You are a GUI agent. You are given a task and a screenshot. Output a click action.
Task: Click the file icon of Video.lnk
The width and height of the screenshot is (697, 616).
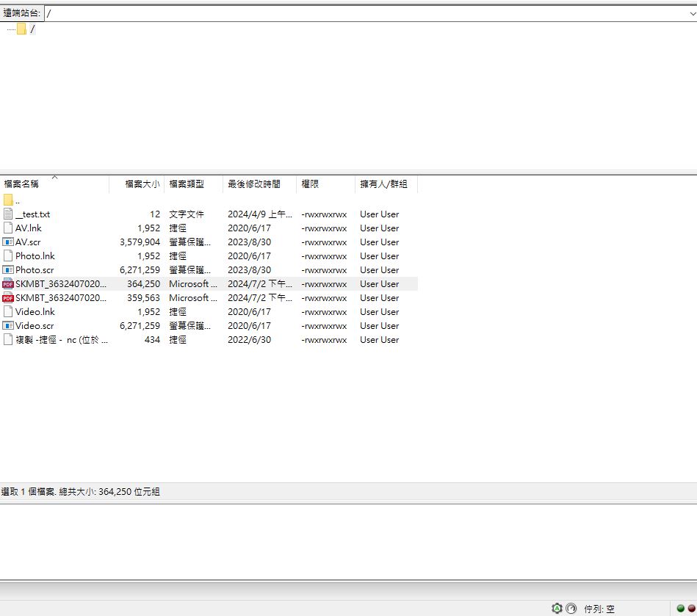pyautogui.click(x=8, y=311)
